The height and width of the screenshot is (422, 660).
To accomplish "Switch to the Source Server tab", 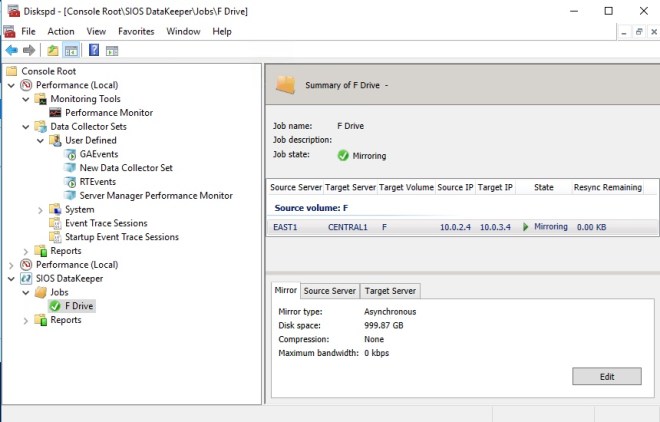I will (329, 291).
